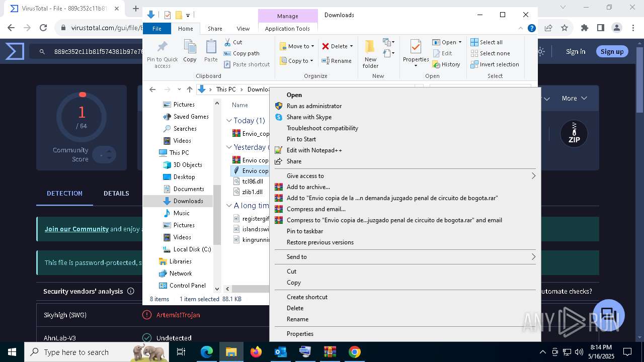Select the tcl86.dll file
Screen dimensions: 644x362
(x=248, y=181)
